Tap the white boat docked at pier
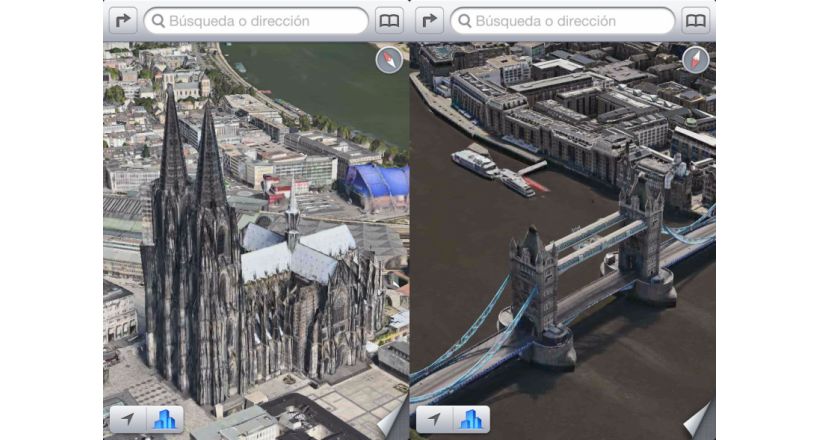The width and height of the screenshot is (820, 440). click(x=476, y=162)
